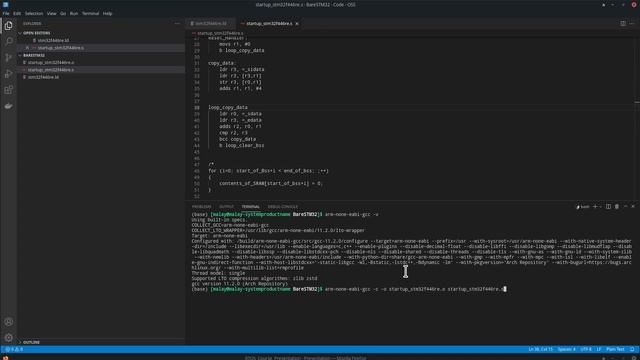Open the View menu
Viewport: 640px width, 360px height.
click(x=51, y=13)
